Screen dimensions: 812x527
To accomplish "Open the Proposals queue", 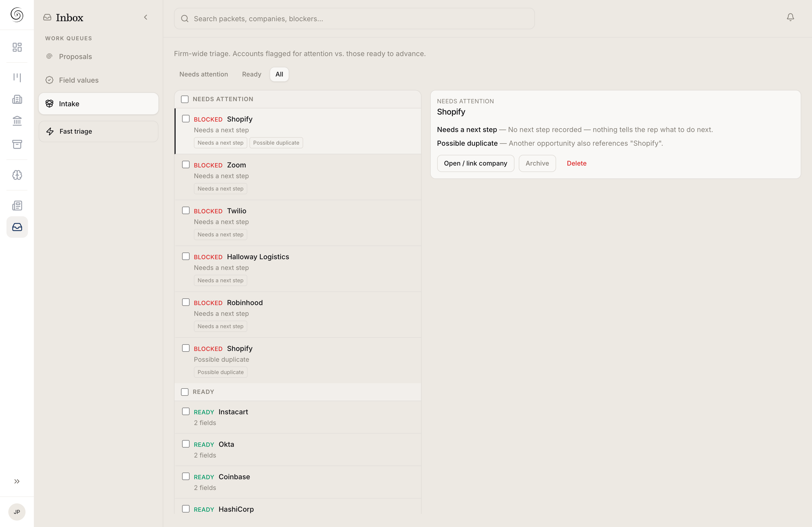I will [99, 57].
